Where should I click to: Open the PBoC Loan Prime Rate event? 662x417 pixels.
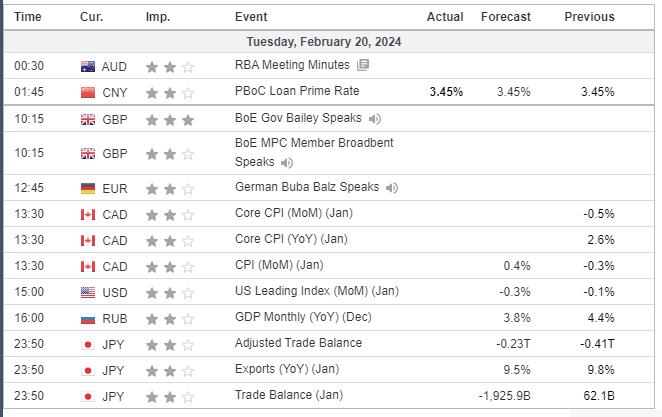297,91
